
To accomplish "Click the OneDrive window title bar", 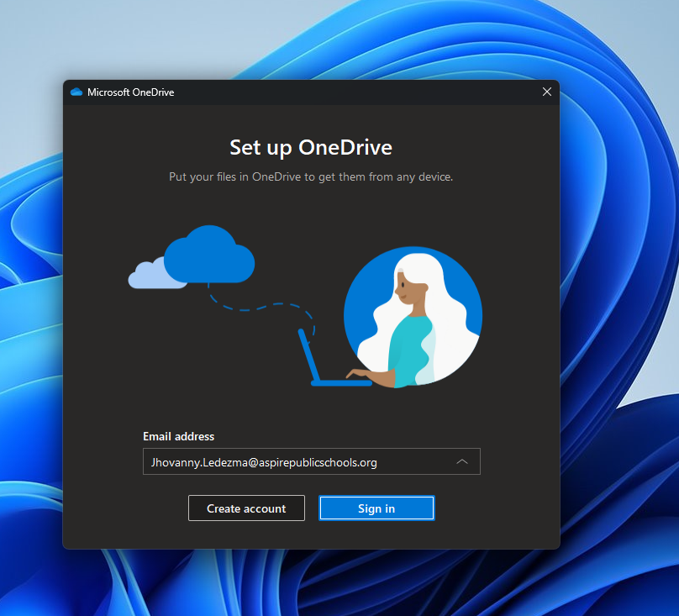I will (x=336, y=92).
